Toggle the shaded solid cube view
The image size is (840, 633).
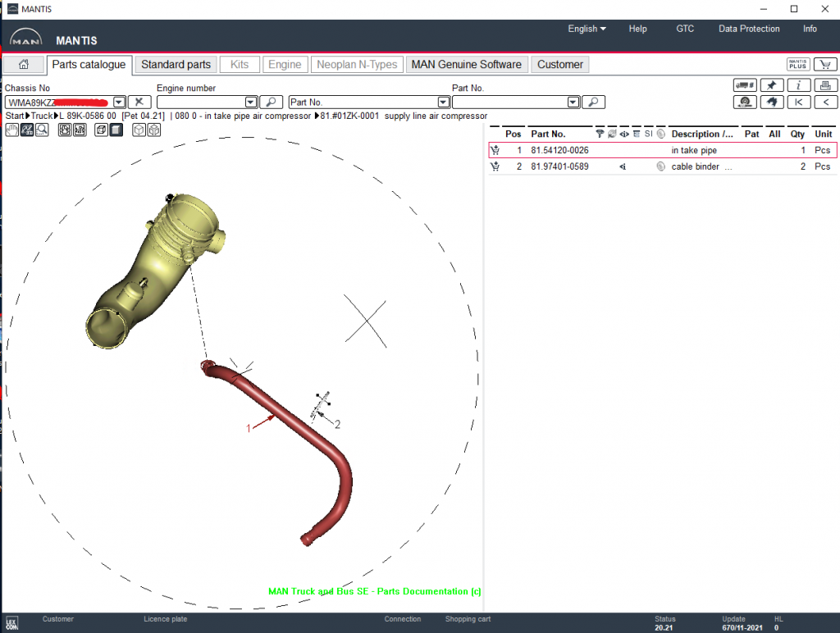coord(115,130)
